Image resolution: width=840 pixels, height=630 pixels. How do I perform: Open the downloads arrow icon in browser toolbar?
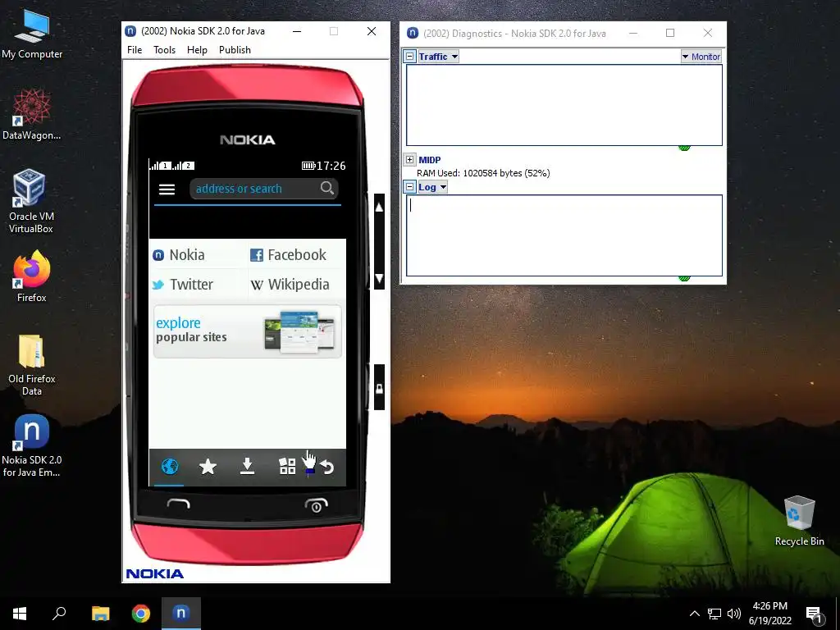click(x=247, y=466)
